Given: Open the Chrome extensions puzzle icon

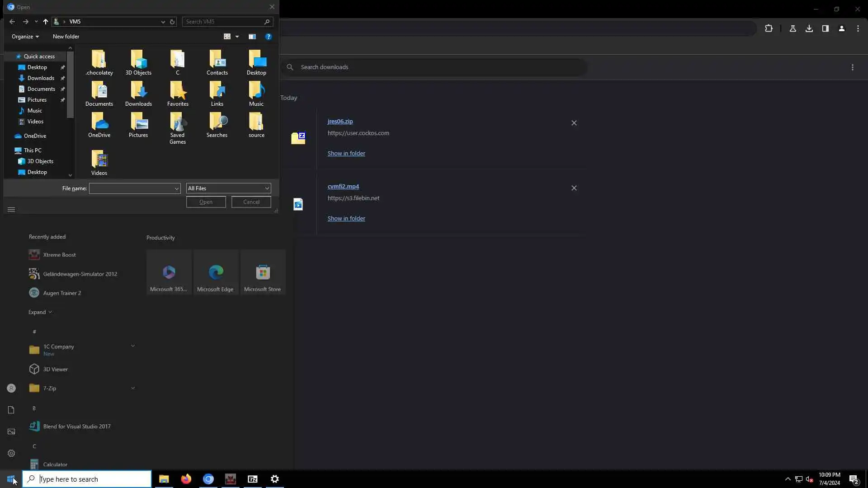Looking at the screenshot, I should point(769,28).
